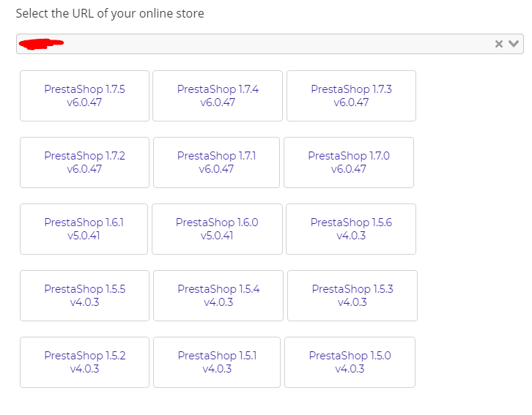
Task: Choose the PrestaShop 1.5.2 option
Action: pyautogui.click(x=84, y=362)
